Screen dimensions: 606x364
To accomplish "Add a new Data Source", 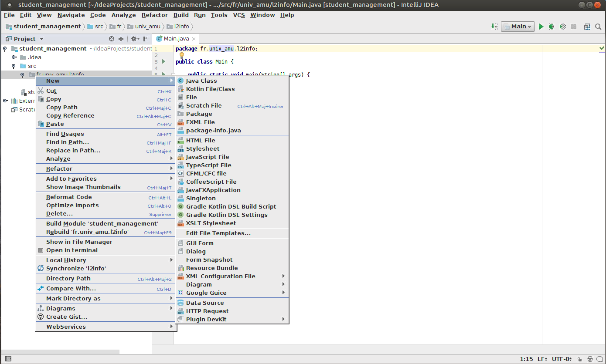I will [232, 303].
